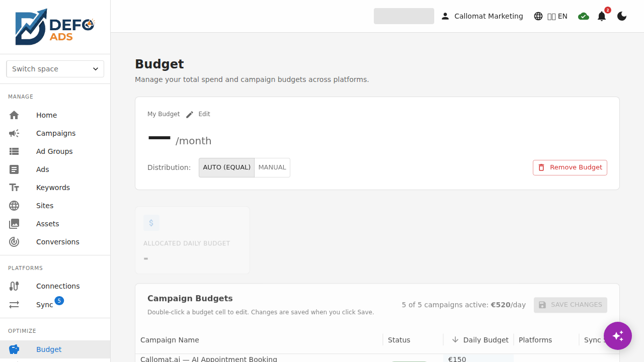This screenshot has height=362, width=644.
Task: Click the Assets image icon
Action: [14, 224]
